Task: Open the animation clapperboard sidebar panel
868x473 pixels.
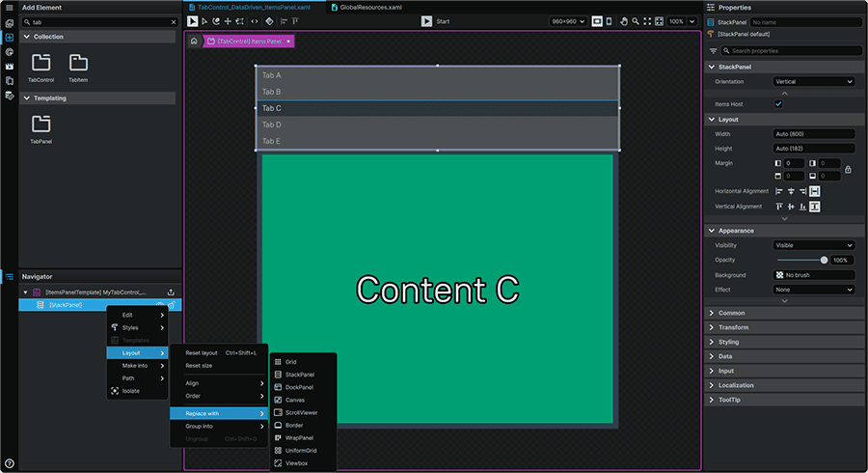Action: [x=10, y=67]
